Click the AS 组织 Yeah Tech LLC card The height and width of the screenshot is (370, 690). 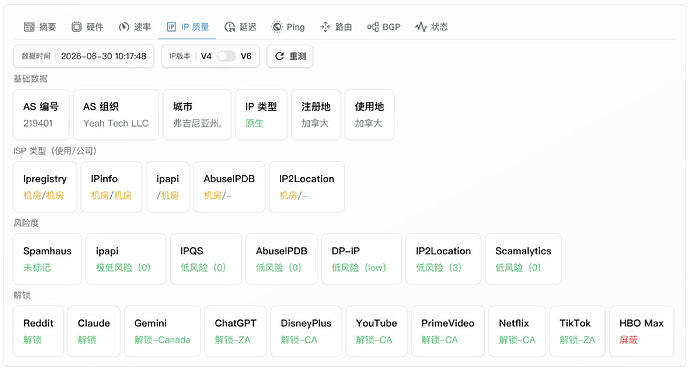tap(116, 115)
